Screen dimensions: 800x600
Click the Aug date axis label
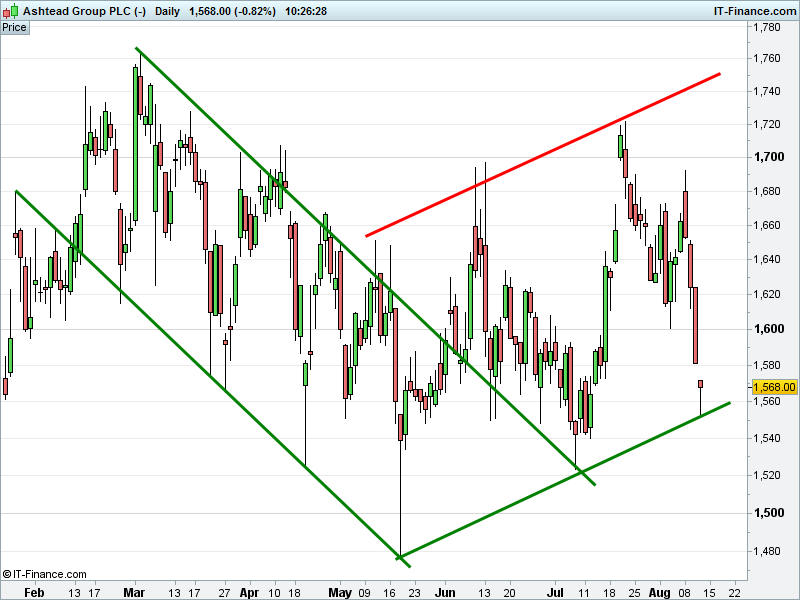659,592
